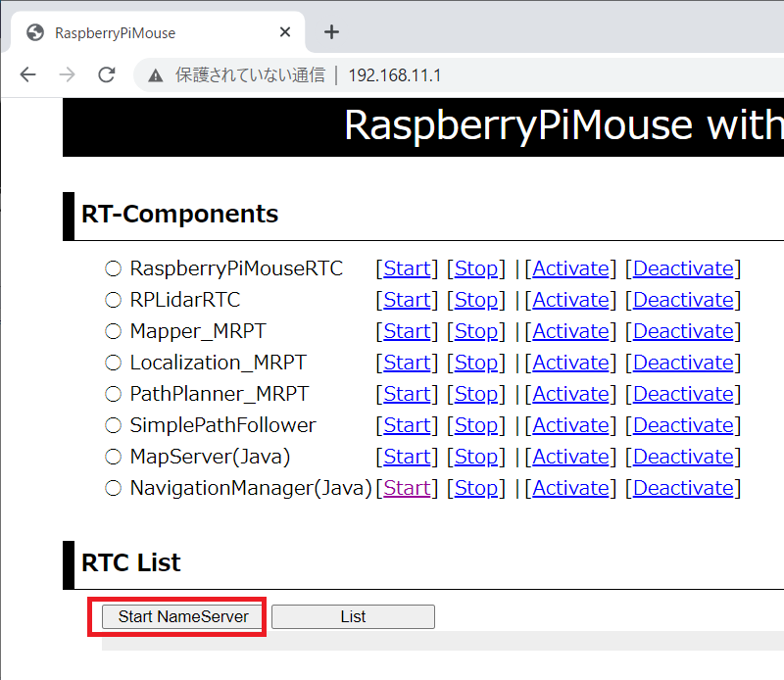
Task: Activate the SimplePathFollower component
Action: [x=570, y=425]
